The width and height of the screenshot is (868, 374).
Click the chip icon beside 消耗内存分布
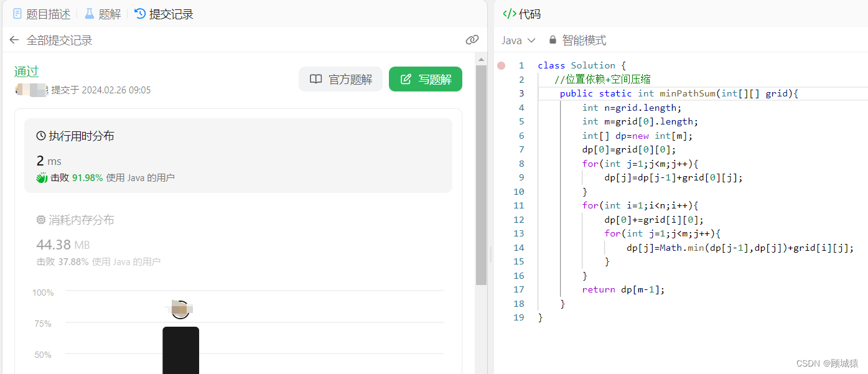click(41, 220)
